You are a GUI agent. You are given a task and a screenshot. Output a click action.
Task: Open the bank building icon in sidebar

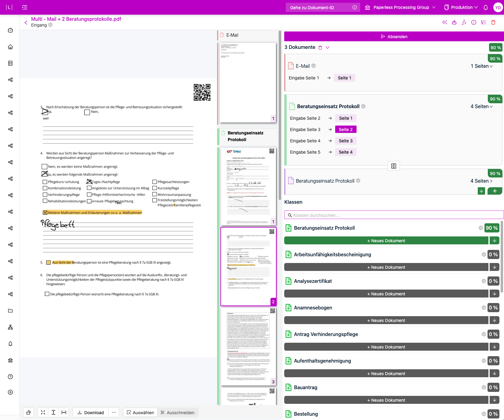(x=10, y=360)
